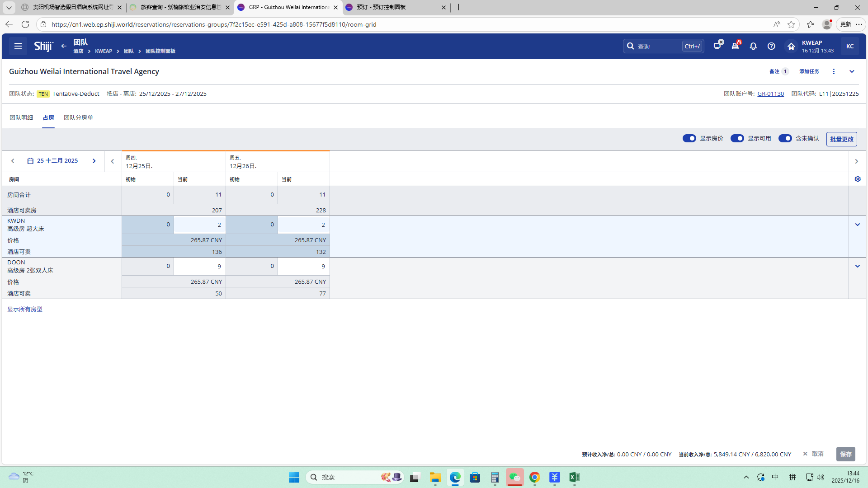Open the help question mark icon
Image resolution: width=868 pixels, height=488 pixels.
coord(771,46)
